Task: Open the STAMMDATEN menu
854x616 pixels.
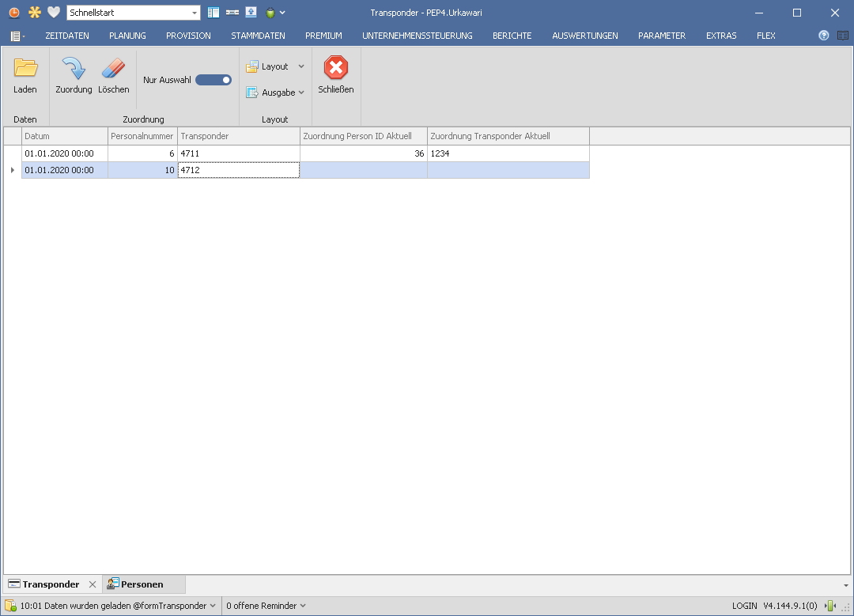Action: (x=258, y=36)
